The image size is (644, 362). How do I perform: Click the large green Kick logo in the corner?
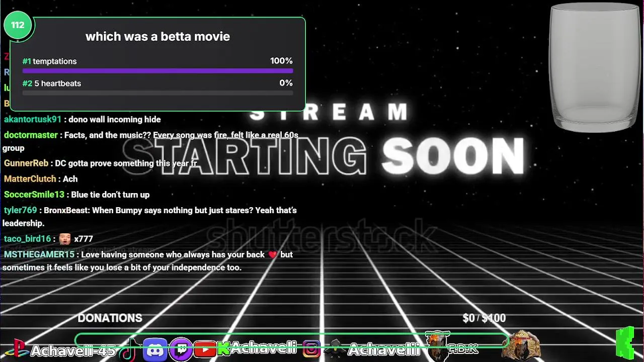(625, 343)
